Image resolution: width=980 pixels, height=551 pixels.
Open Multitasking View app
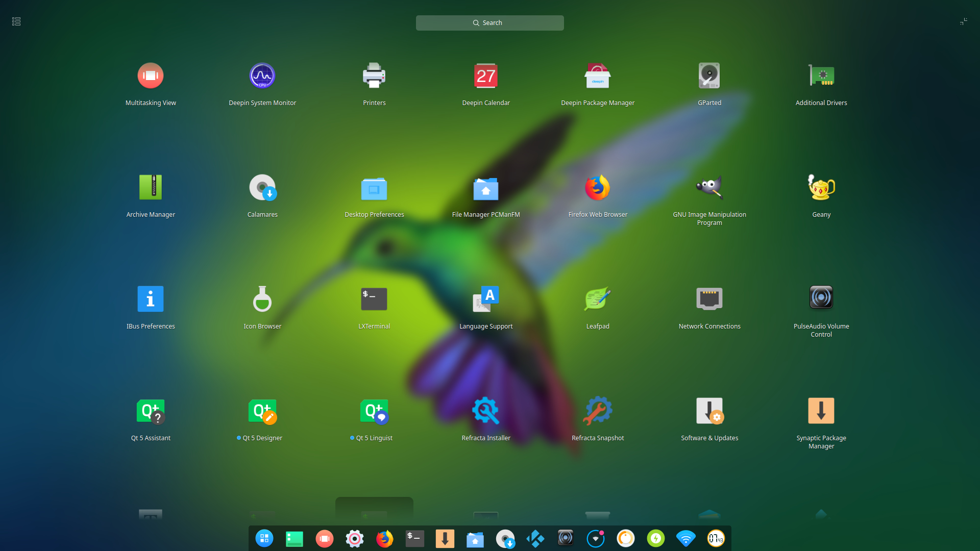click(x=151, y=76)
